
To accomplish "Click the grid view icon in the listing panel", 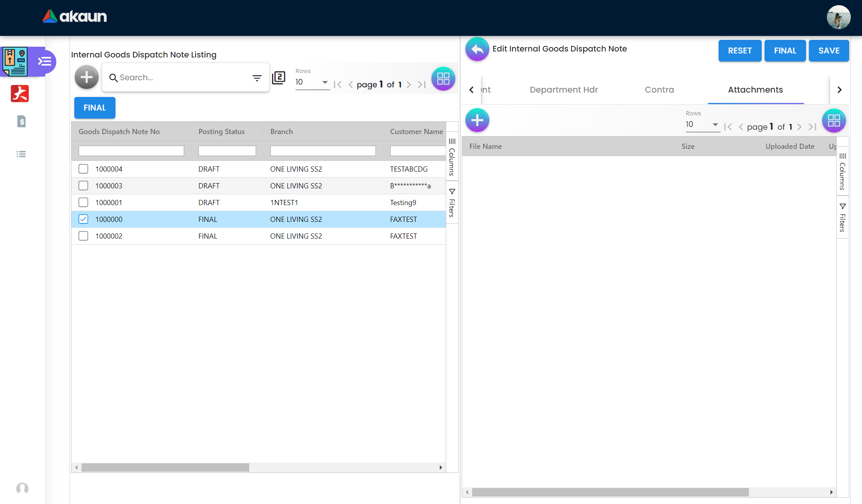I will coord(443,79).
